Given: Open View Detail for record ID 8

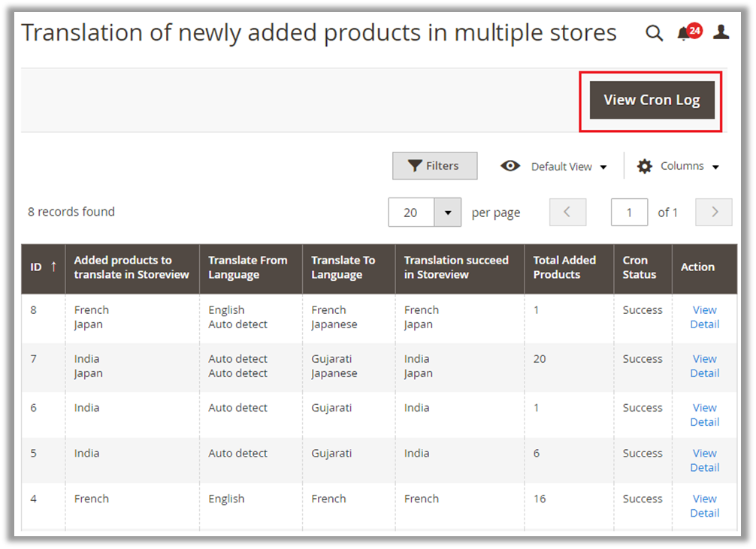Looking at the screenshot, I should (x=704, y=317).
